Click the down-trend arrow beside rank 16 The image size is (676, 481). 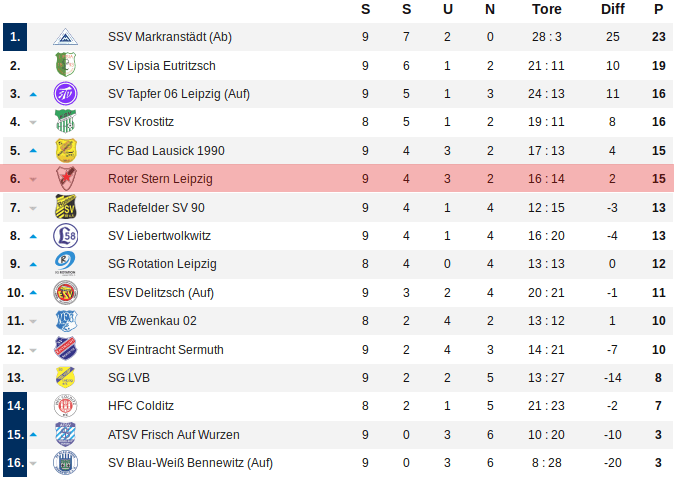click(x=33, y=463)
